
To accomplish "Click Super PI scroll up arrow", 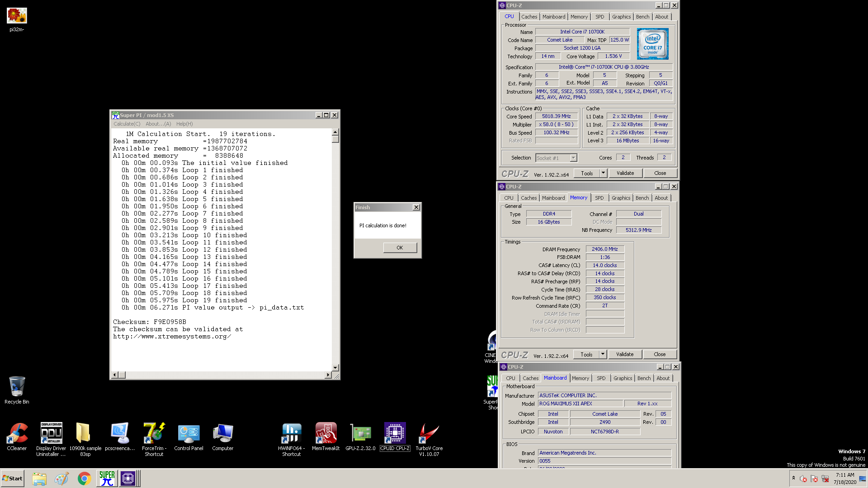I will click(335, 132).
